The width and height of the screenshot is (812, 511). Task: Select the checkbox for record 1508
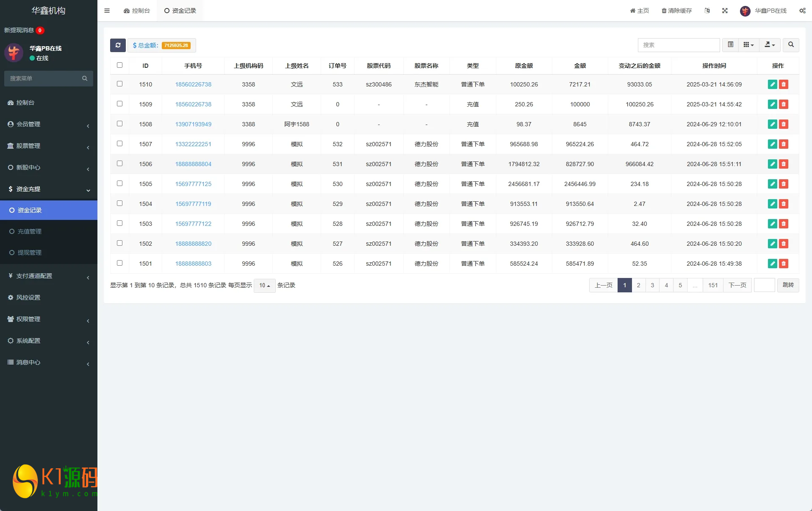pos(119,124)
